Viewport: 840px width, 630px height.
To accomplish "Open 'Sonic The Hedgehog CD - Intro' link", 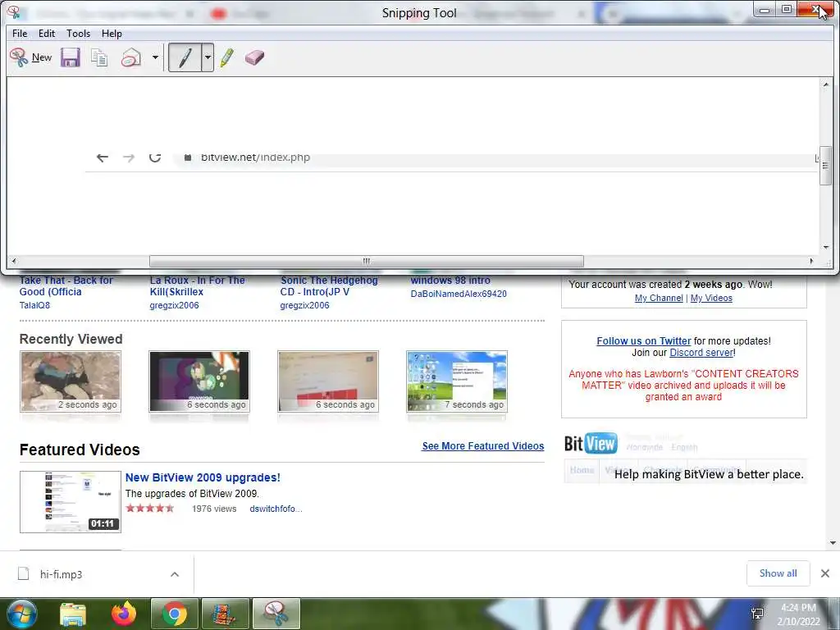I will tap(328, 286).
